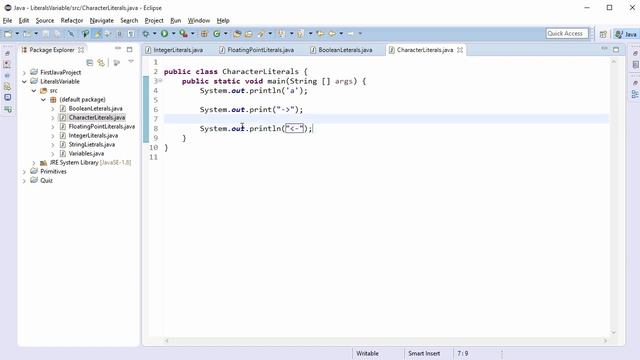The height and width of the screenshot is (360, 640).
Task: Click Collapse All in Package Explorer
Action: [x=90, y=62]
